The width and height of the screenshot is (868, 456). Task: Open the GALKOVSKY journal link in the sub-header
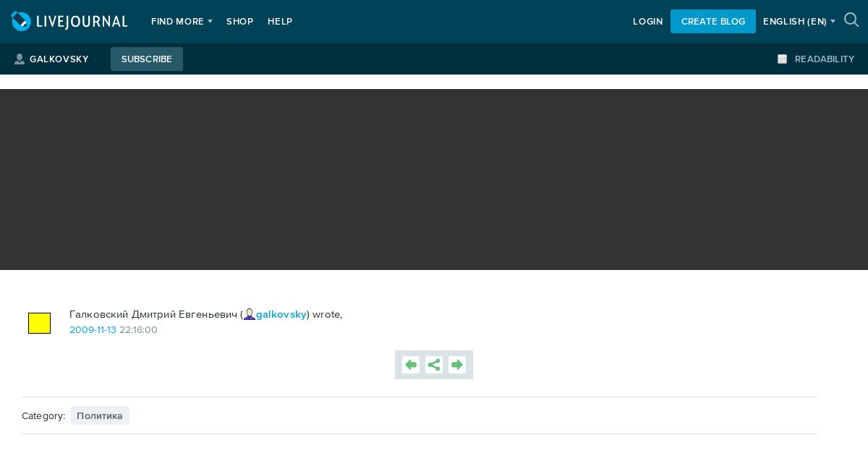(x=59, y=59)
